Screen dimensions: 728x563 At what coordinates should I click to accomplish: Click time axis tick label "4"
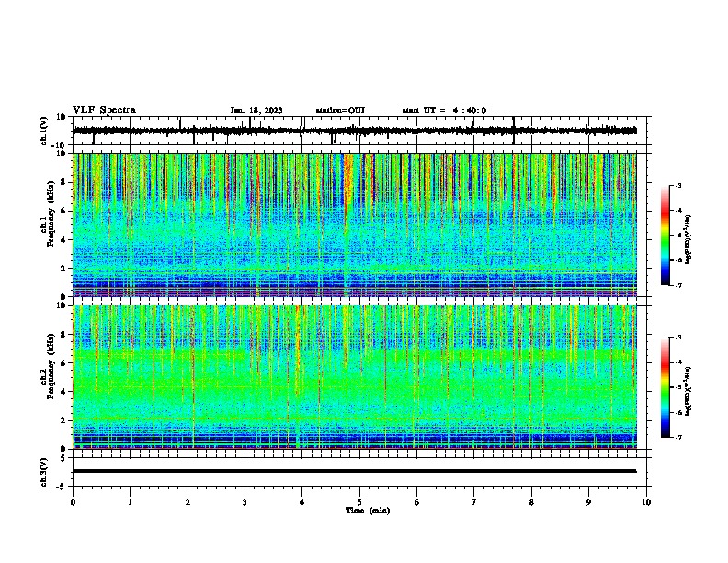[x=302, y=502]
